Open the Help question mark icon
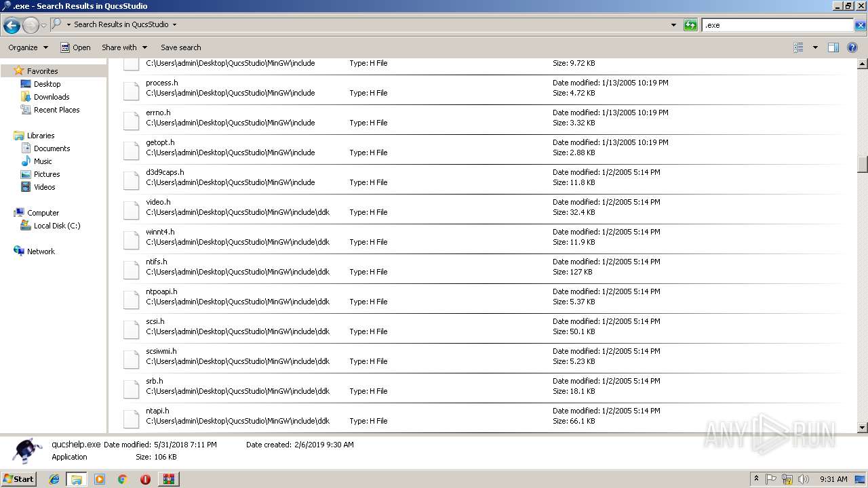Viewport: 868px width, 488px height. pos(852,47)
